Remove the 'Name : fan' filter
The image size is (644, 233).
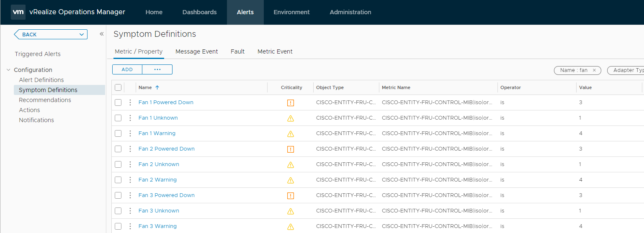594,70
